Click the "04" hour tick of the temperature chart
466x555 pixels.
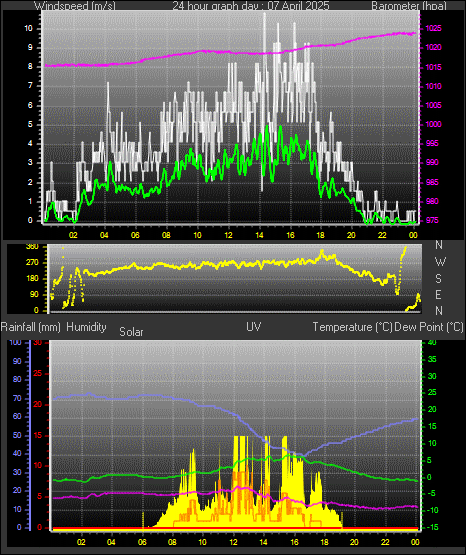(111, 542)
